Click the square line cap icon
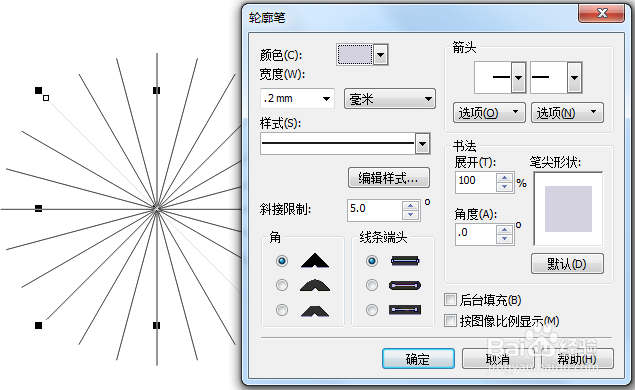 (405, 261)
